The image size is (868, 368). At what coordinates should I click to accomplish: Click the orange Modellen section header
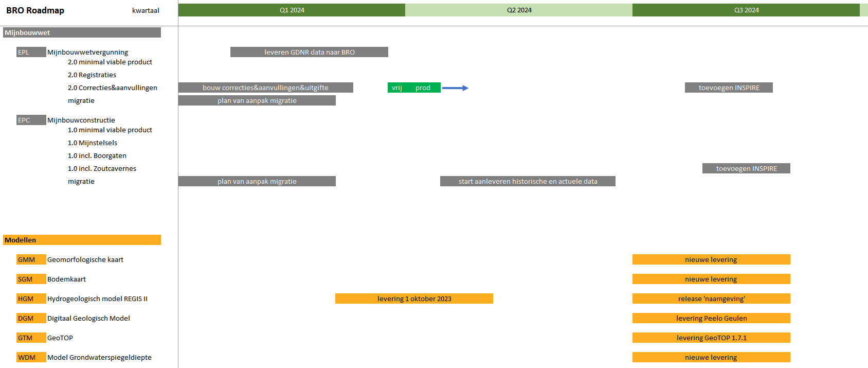tap(82, 240)
